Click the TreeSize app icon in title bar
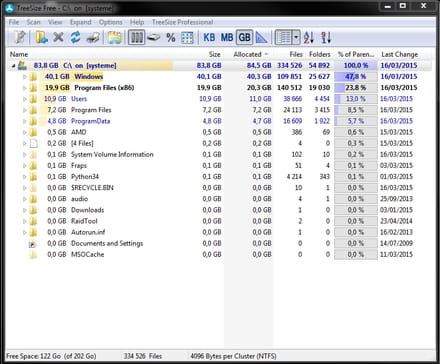Image resolution: width=440 pixels, height=364 pixels. (9, 8)
